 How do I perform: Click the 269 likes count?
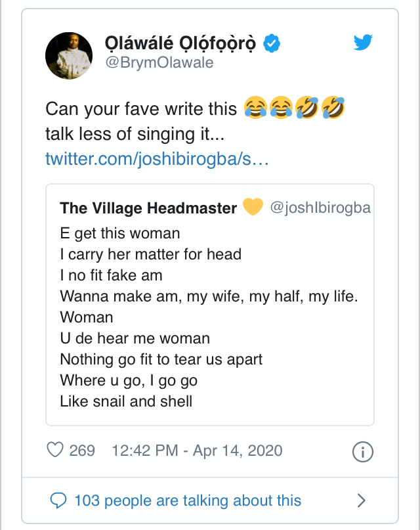coord(82,451)
